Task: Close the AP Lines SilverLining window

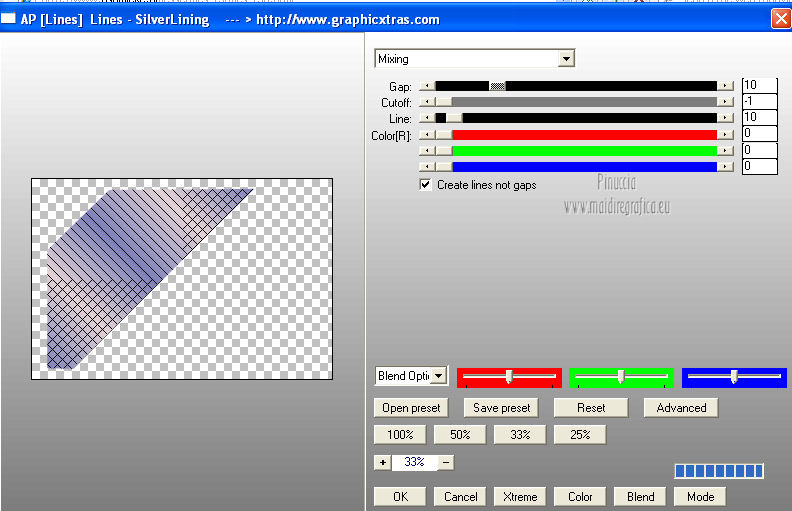Action: point(781,19)
